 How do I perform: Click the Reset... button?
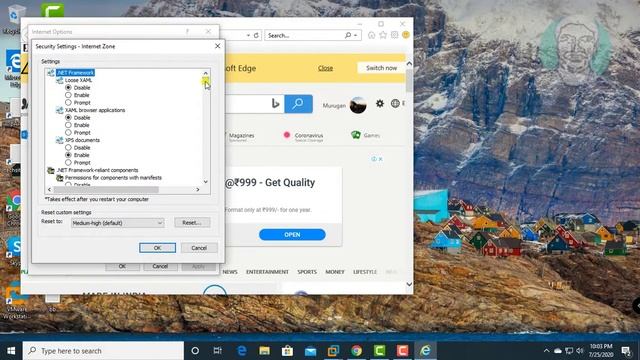click(x=192, y=222)
